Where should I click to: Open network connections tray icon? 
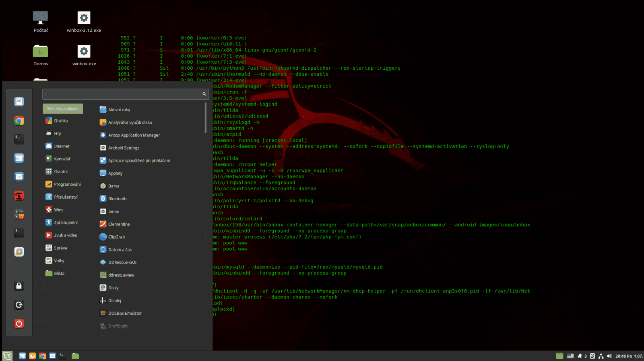[x=601, y=356]
